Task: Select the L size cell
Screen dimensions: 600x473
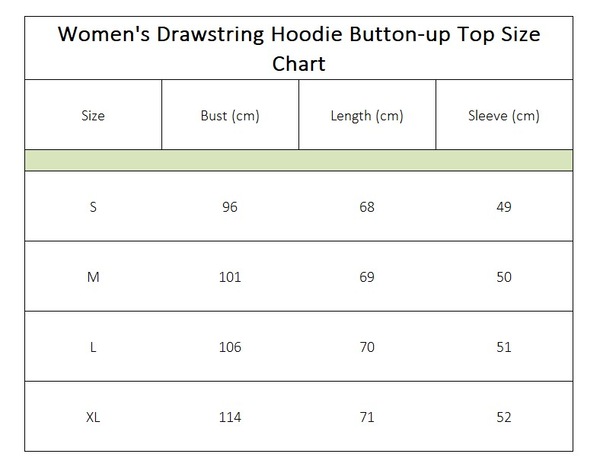Action: point(93,347)
